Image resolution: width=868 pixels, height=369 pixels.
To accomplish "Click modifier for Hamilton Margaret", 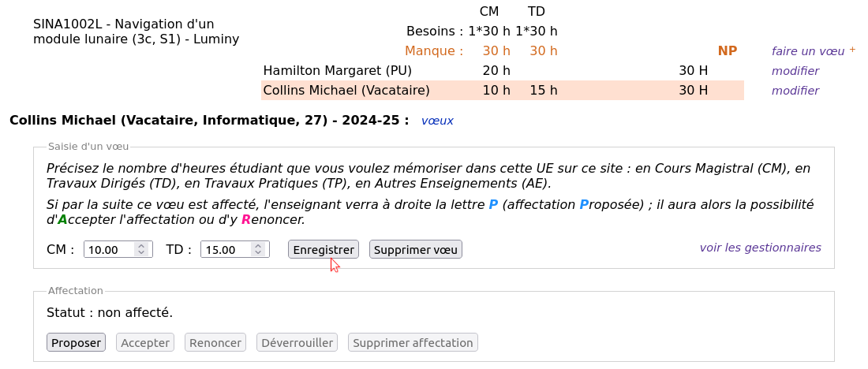I will click(x=795, y=71).
